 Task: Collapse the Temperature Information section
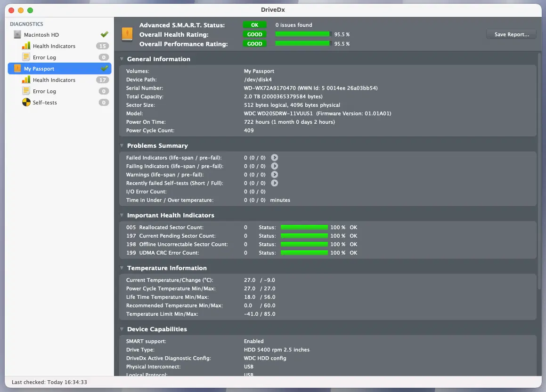(122, 268)
